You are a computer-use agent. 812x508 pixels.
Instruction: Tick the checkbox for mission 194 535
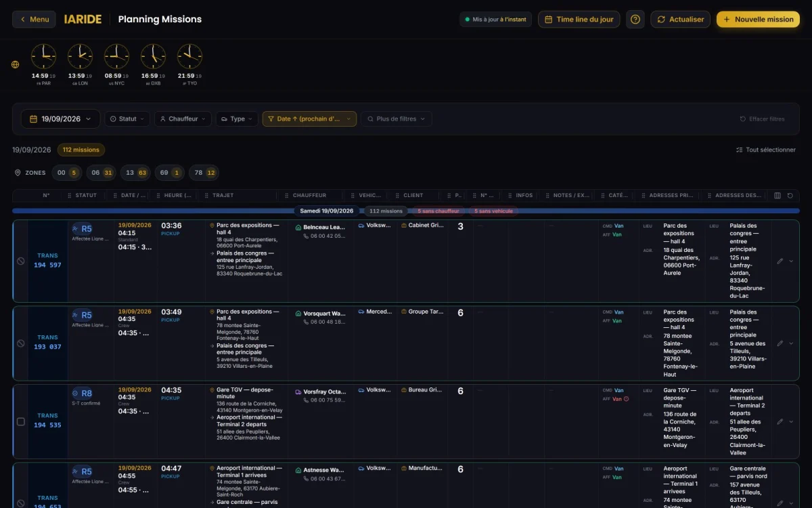coord(21,421)
